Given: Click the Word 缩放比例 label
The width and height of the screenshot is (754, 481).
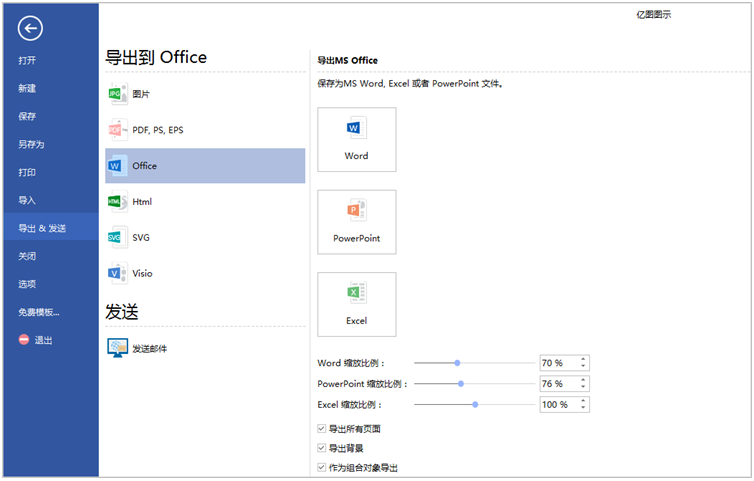Looking at the screenshot, I should click(351, 363).
